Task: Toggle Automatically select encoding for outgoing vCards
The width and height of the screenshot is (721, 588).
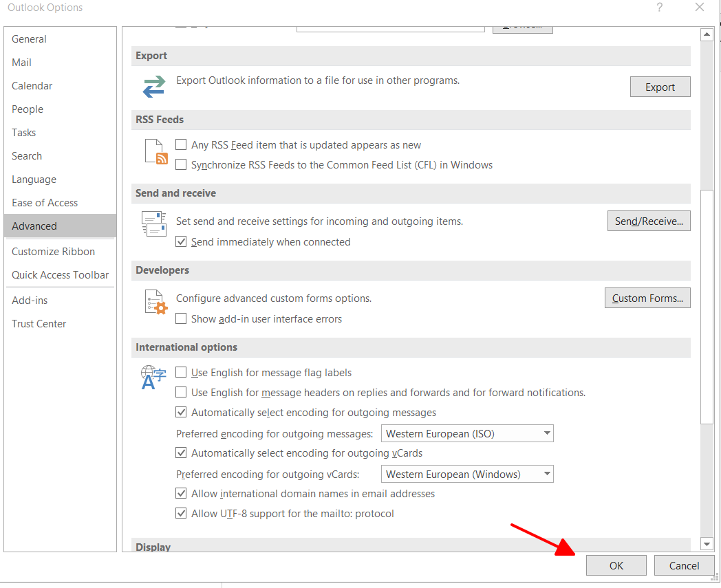Action: (x=181, y=453)
